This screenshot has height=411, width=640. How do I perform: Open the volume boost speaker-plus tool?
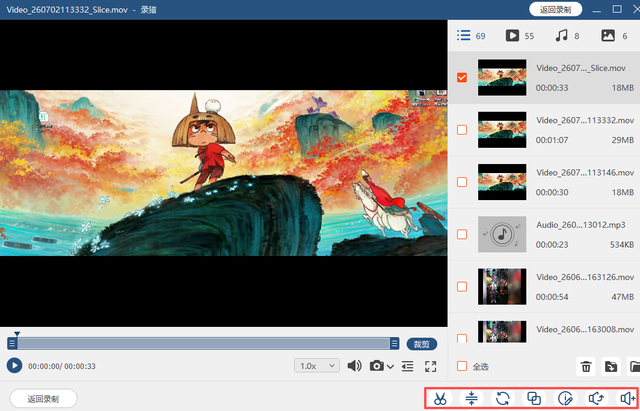pyautogui.click(x=627, y=398)
